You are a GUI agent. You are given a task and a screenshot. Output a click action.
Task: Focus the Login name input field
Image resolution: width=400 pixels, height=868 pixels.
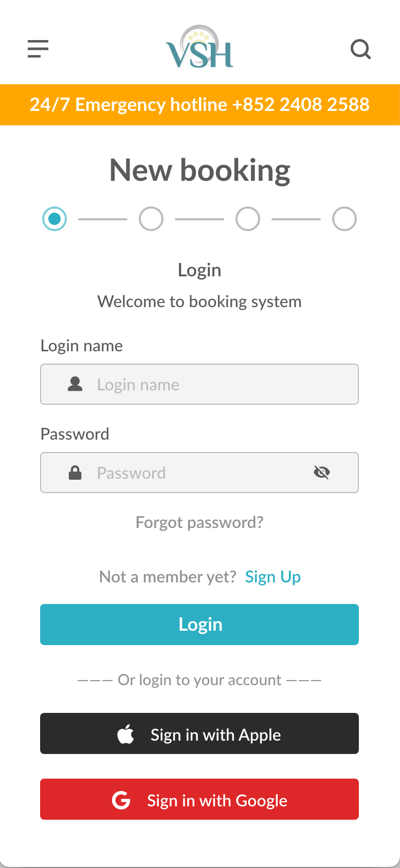pos(216,384)
